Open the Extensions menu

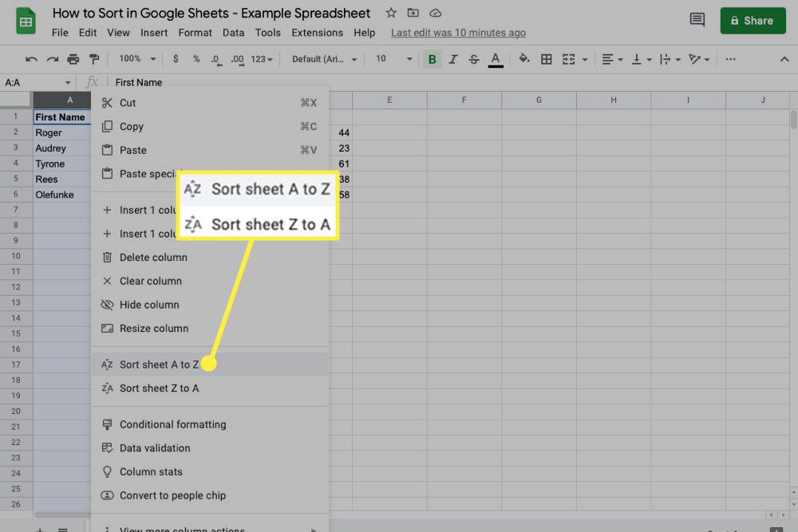click(317, 33)
